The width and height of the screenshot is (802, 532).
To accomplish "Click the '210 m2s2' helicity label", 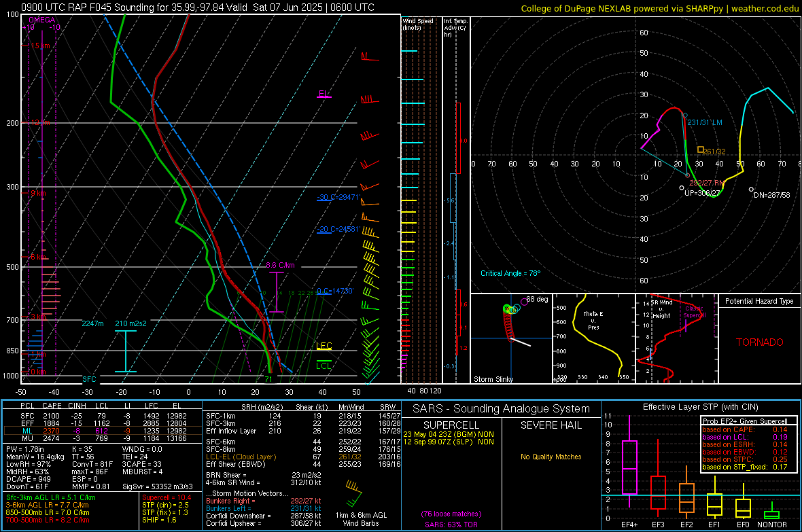I will 130,324.
